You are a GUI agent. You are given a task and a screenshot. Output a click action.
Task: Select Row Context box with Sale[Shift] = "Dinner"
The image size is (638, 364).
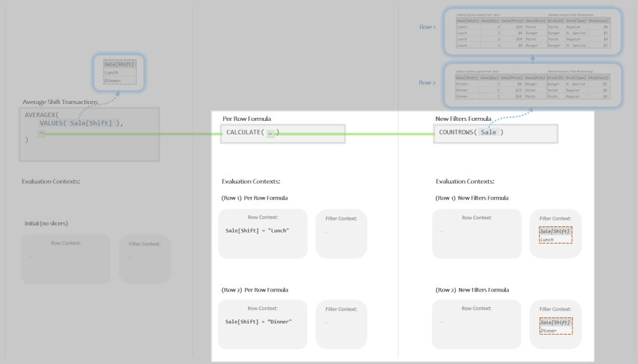[x=263, y=324]
